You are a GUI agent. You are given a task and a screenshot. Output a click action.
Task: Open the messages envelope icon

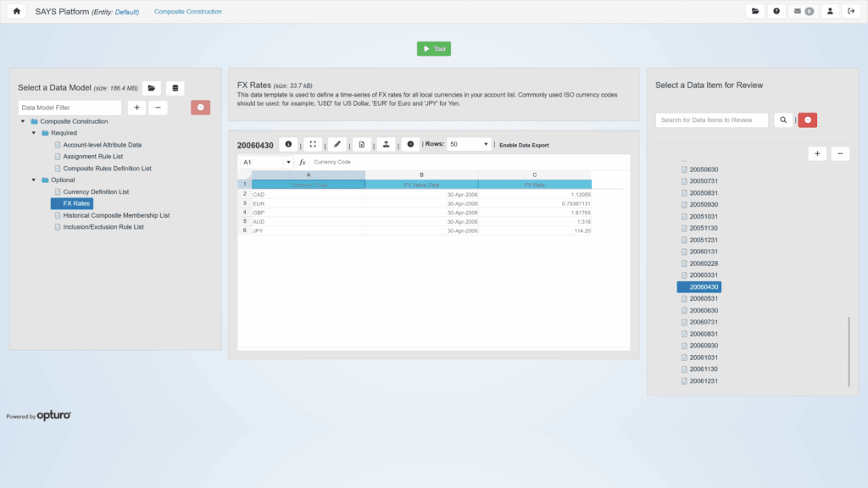point(802,12)
